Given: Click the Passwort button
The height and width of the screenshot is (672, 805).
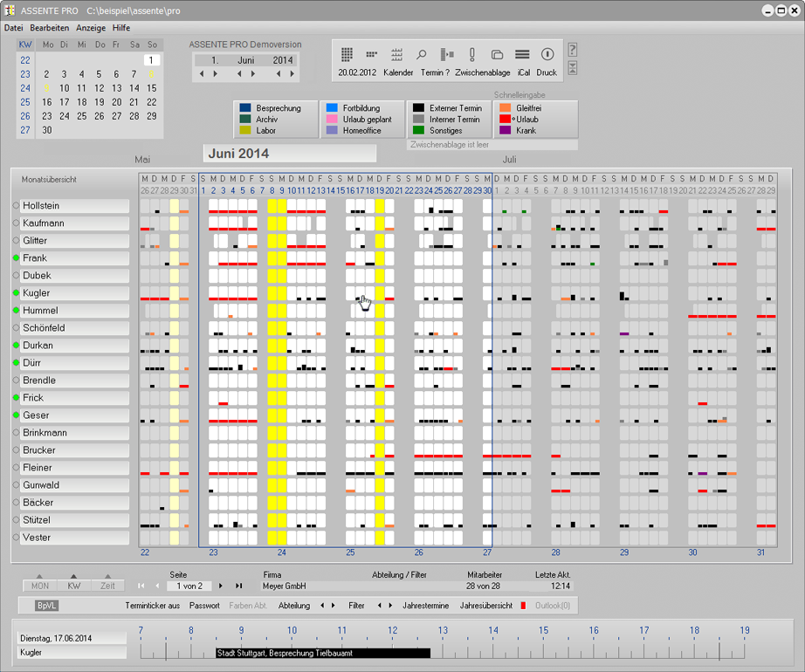Looking at the screenshot, I should (204, 606).
